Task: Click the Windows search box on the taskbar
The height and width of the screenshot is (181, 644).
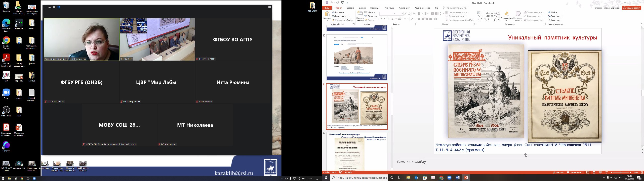Action: [x=359, y=178]
